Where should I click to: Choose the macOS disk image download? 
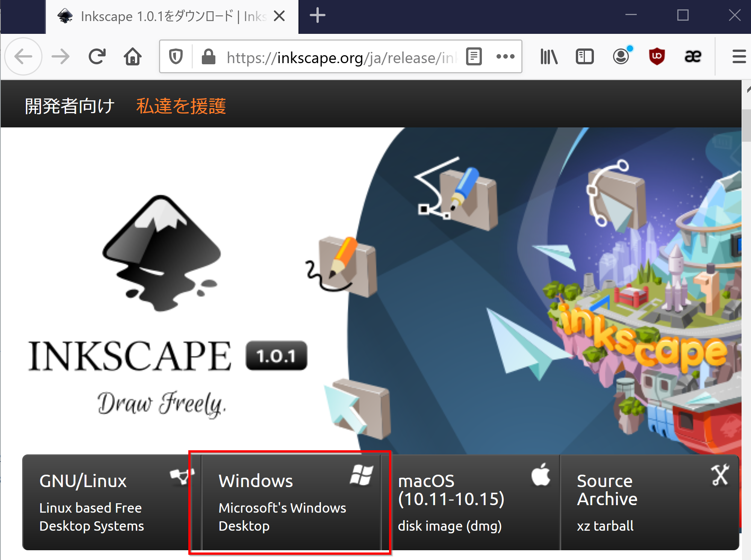(470, 502)
